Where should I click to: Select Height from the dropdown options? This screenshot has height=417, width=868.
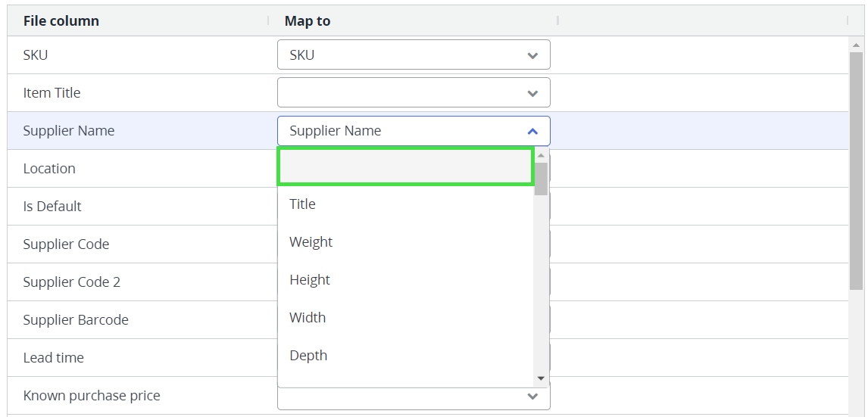click(310, 280)
